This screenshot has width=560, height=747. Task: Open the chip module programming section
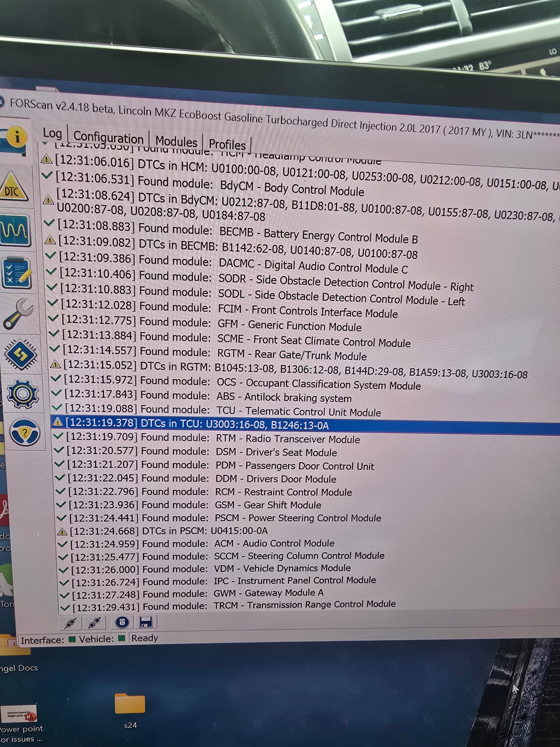pyautogui.click(x=21, y=354)
